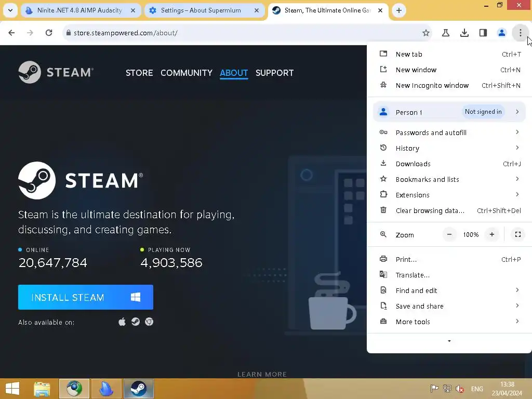
Task: View site information lock icon
Action: pos(69,33)
